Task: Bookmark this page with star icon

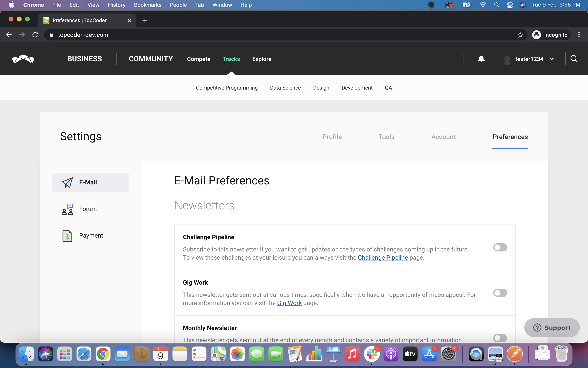Action: [x=520, y=35]
